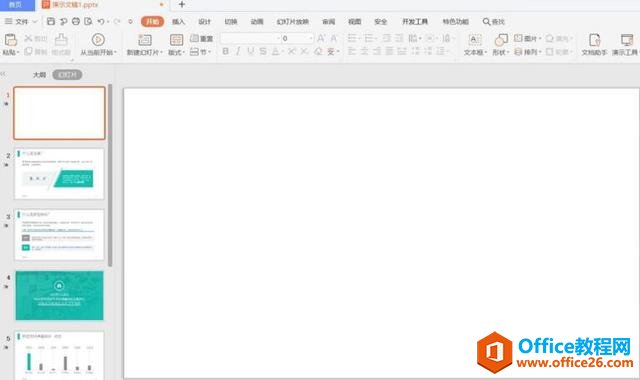Switch to the Animation (动画) ribbon tab
Viewport: 640px width, 380px height.
[257, 22]
